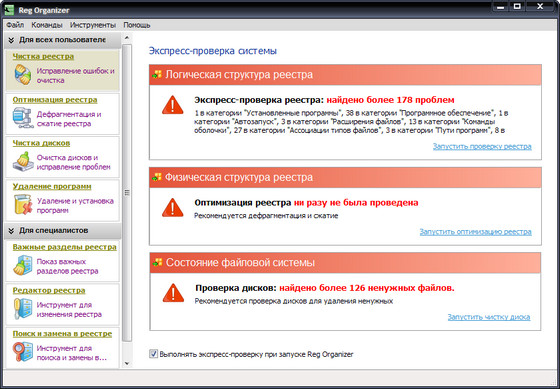Click the Чистка реестра cleaning icon

(22, 75)
